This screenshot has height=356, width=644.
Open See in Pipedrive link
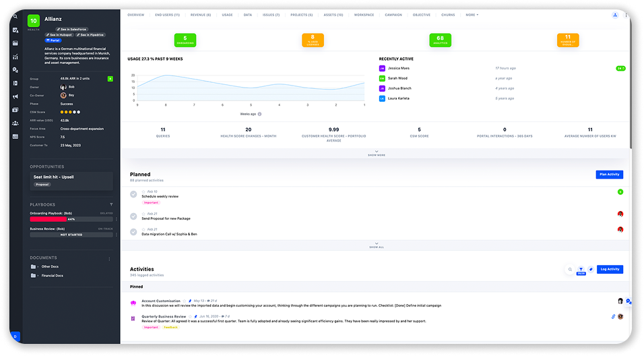point(90,35)
